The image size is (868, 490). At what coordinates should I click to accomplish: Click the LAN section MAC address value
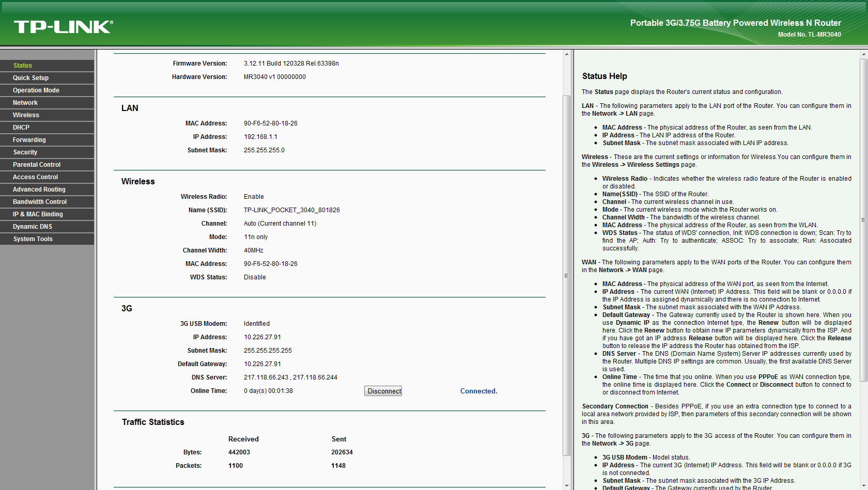pyautogui.click(x=271, y=123)
